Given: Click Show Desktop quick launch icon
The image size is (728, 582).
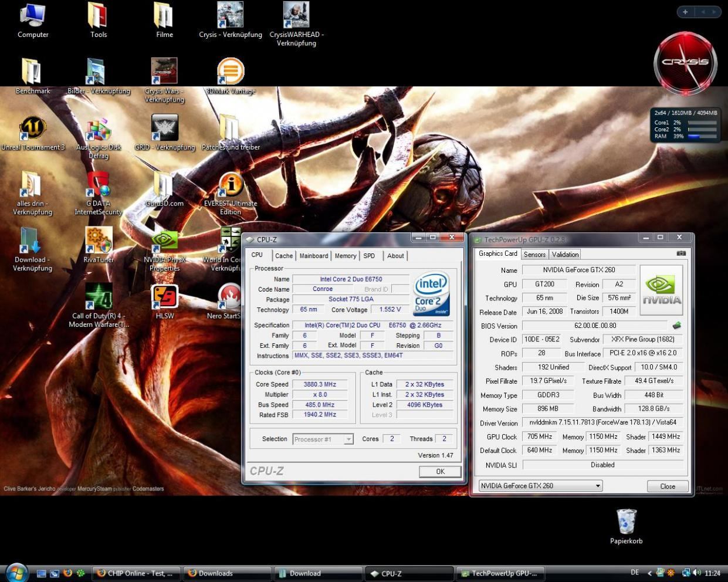Looking at the screenshot, I should click(x=41, y=573).
